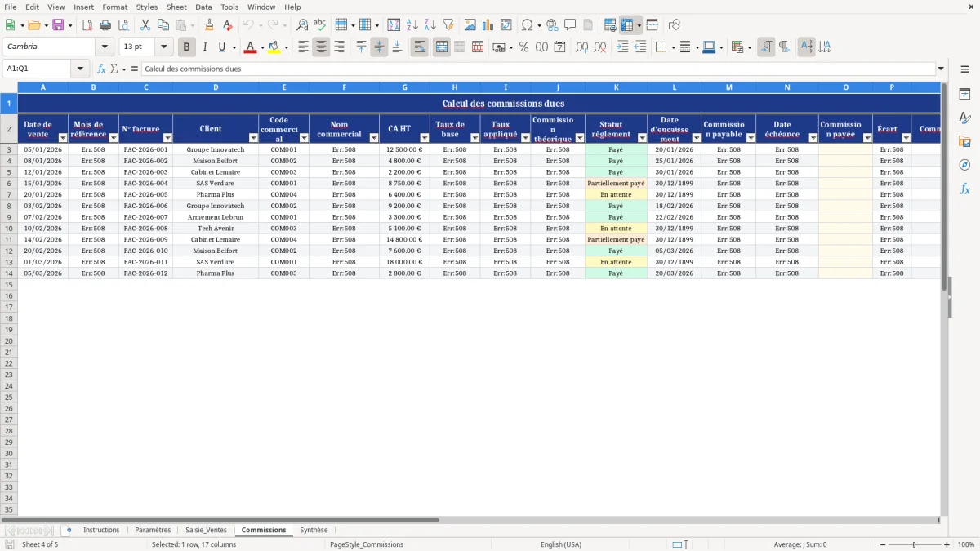Open the Function Wizard beside the Name Box
This screenshot has height=551, width=980.
(x=101, y=69)
